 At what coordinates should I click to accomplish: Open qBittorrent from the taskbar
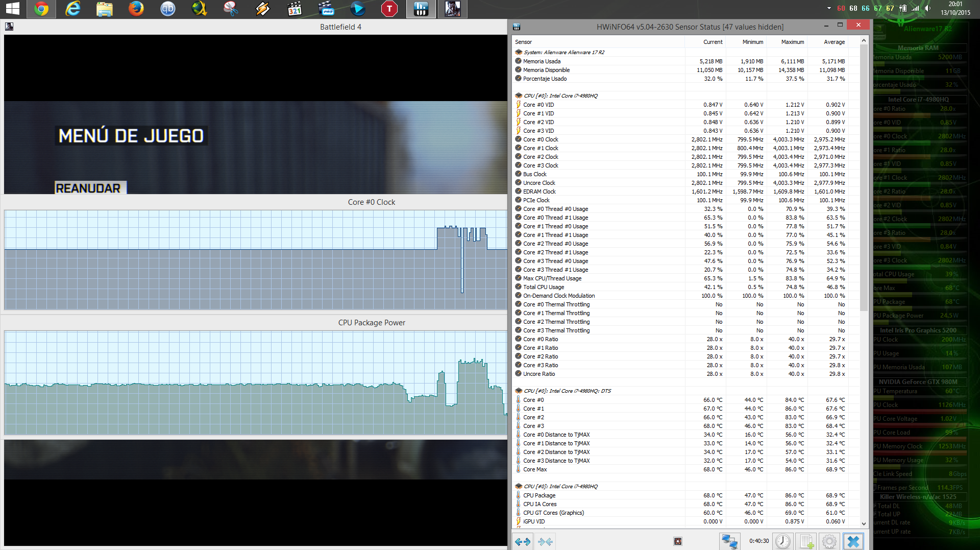(168, 9)
